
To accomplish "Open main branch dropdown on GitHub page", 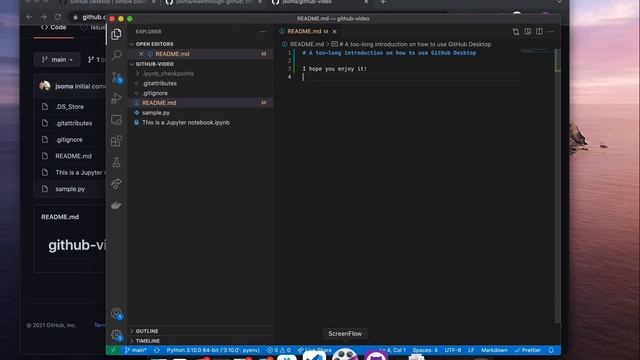I will click(x=57, y=60).
